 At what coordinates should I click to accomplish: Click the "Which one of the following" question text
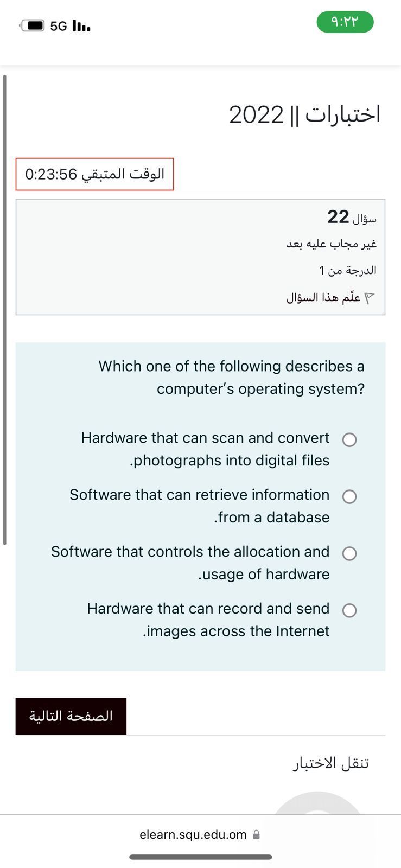click(x=231, y=377)
